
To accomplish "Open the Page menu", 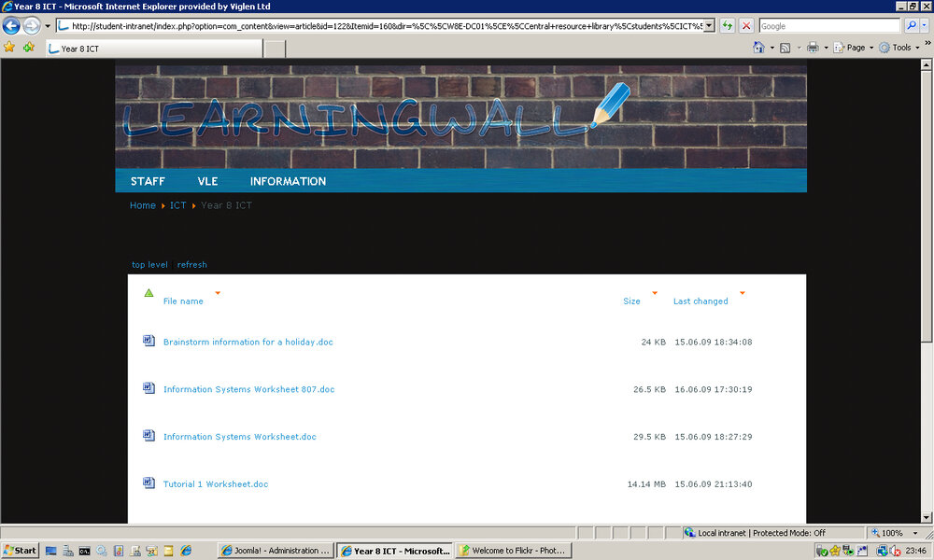I will 853,48.
